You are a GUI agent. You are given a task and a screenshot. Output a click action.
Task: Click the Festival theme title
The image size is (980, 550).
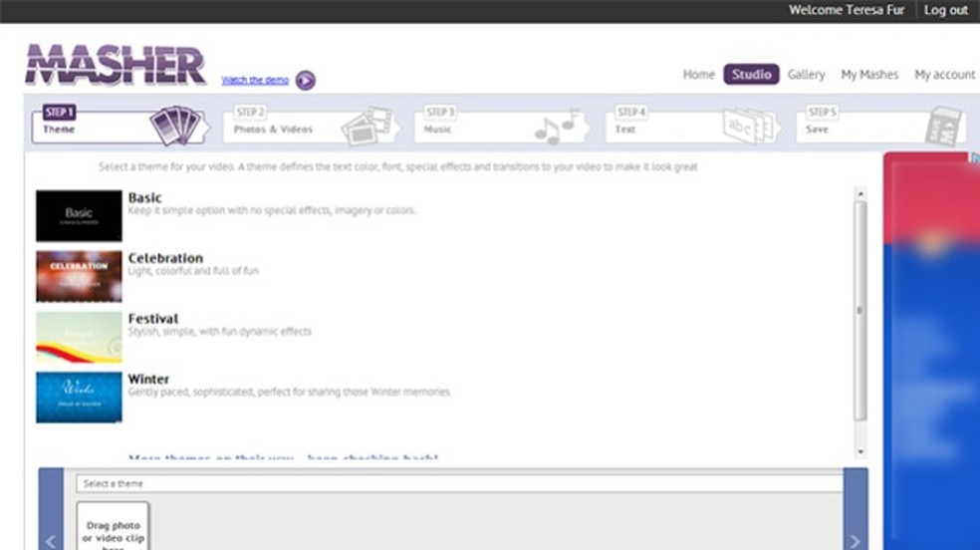tap(153, 319)
